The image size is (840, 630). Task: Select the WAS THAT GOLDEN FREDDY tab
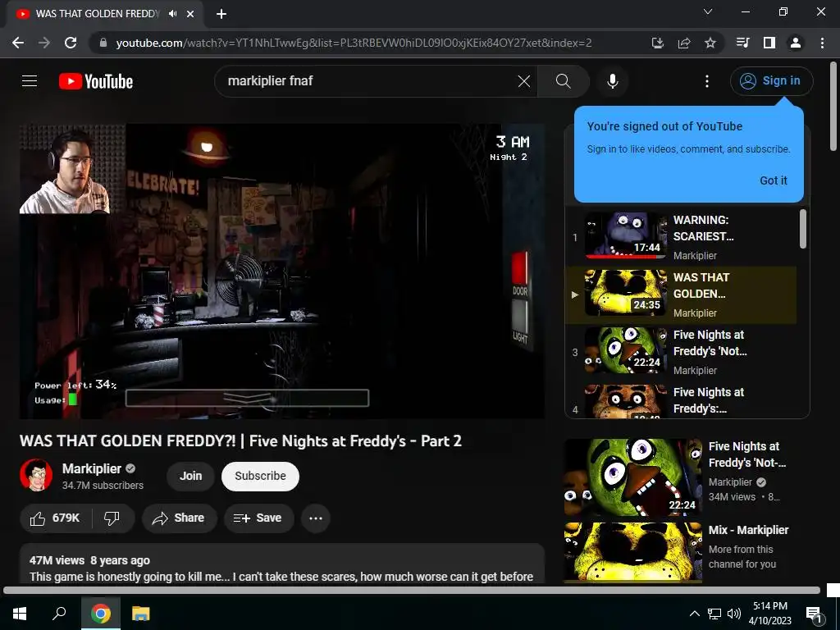(x=104, y=14)
